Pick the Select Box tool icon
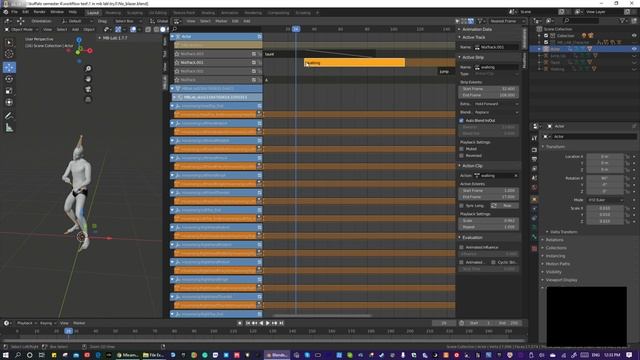The image size is (640, 360). 9,42
